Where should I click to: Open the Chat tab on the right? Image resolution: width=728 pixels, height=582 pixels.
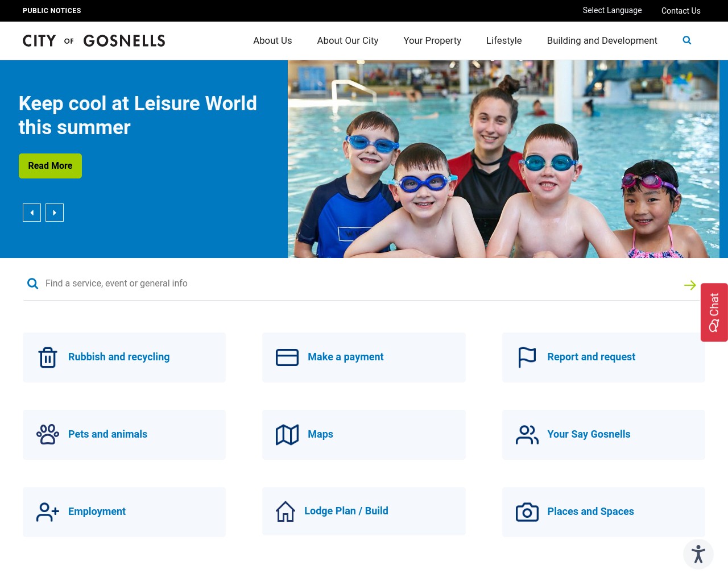click(714, 313)
